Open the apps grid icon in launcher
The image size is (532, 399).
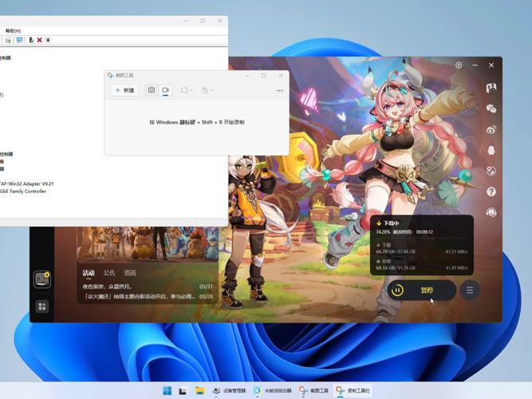41,306
